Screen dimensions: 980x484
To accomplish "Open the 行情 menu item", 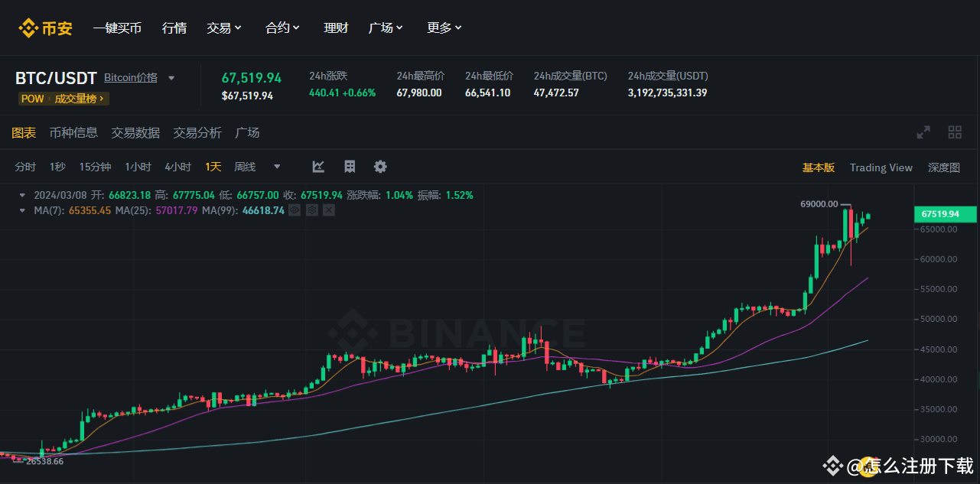I will (x=174, y=28).
